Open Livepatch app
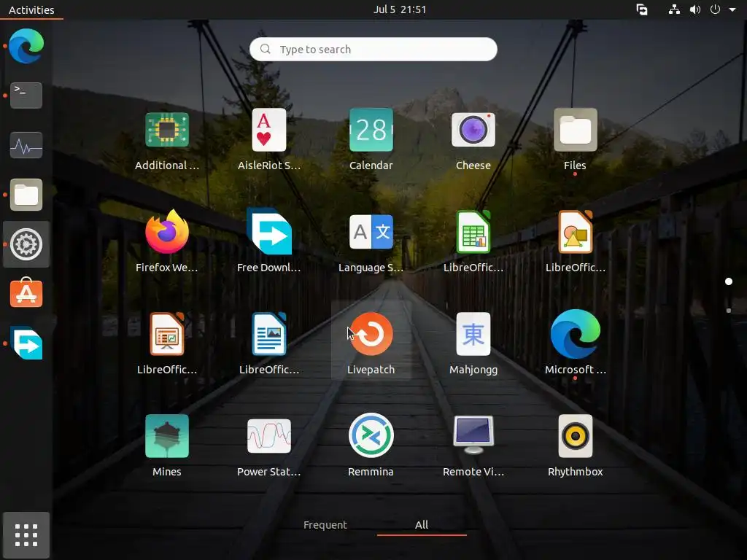The height and width of the screenshot is (560, 747). [x=371, y=334]
